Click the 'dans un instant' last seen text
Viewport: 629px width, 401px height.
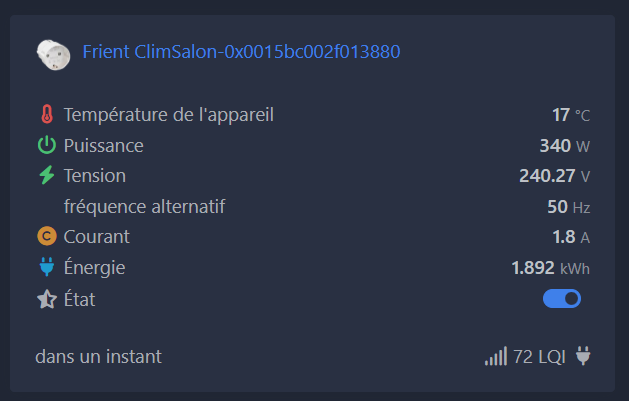point(98,356)
